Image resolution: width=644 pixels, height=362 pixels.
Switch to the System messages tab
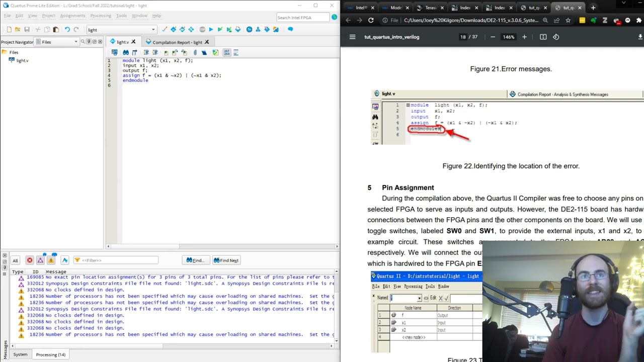[x=20, y=354]
